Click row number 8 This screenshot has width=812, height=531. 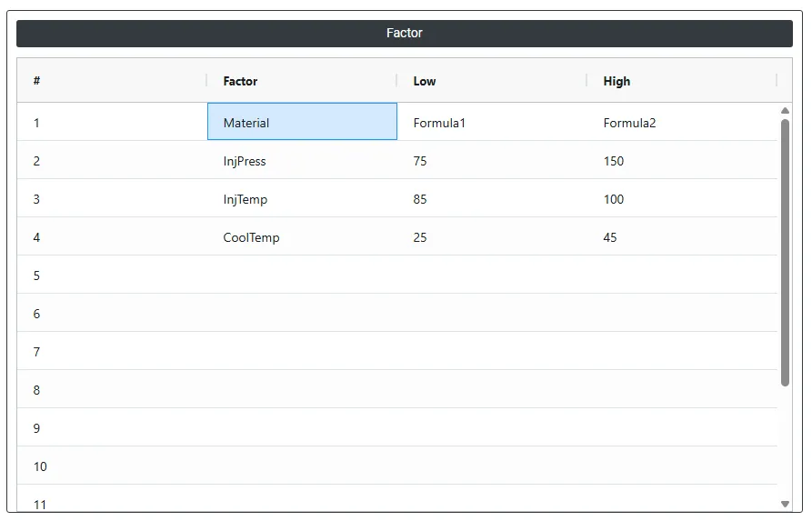coord(112,389)
